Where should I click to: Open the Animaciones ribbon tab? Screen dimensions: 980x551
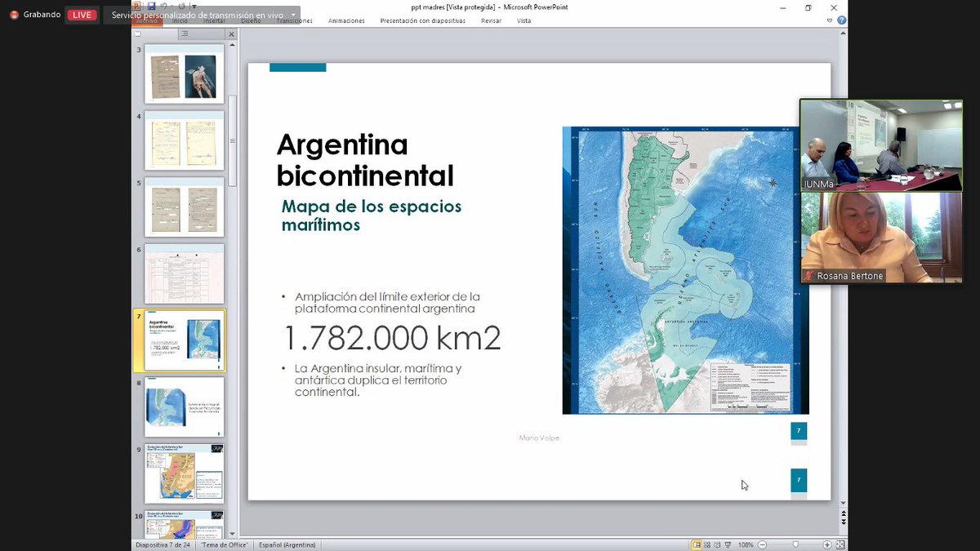[x=346, y=20]
